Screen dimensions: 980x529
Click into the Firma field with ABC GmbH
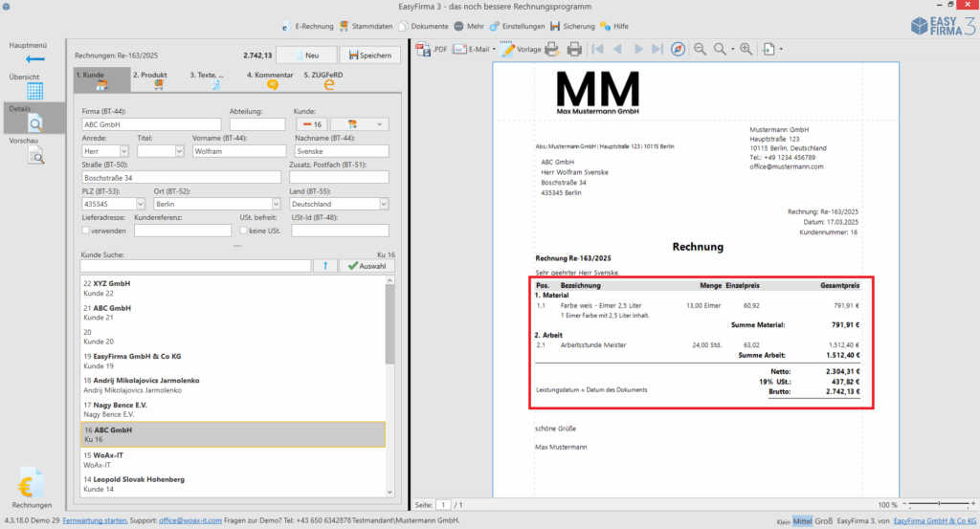point(151,124)
